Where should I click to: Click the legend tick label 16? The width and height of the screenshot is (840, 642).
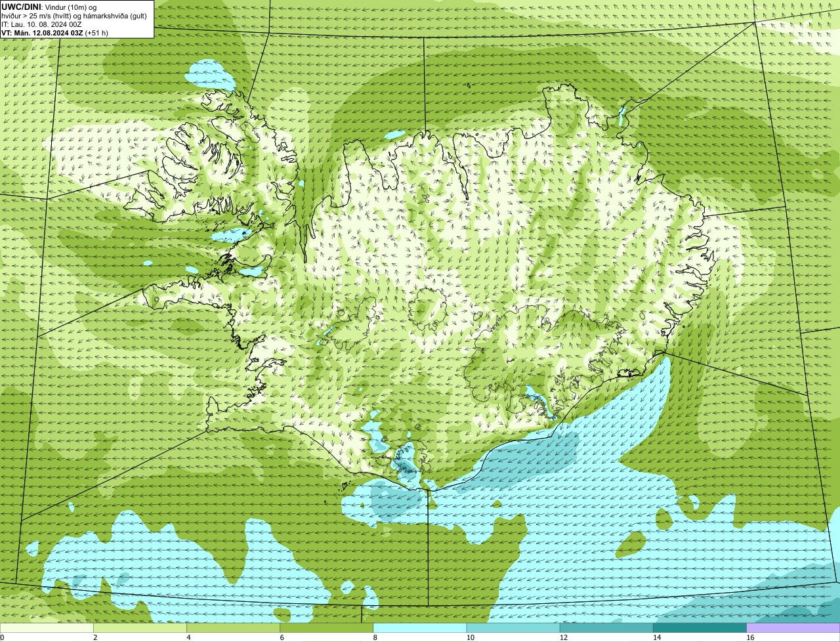click(749, 637)
